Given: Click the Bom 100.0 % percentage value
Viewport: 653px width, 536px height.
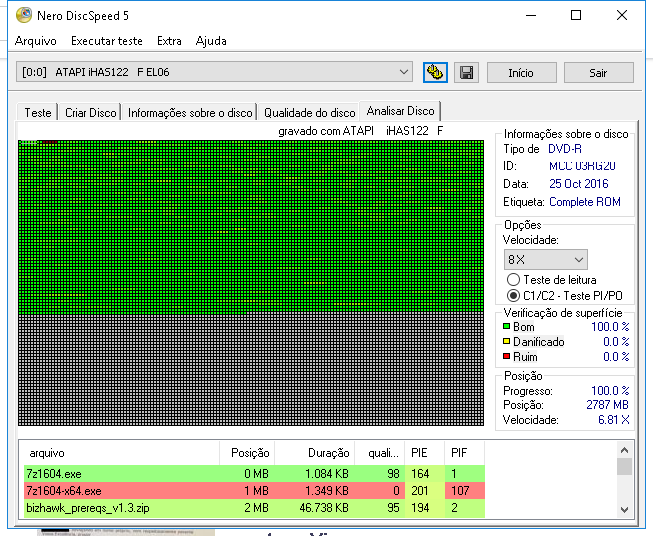Looking at the screenshot, I should [x=610, y=327].
